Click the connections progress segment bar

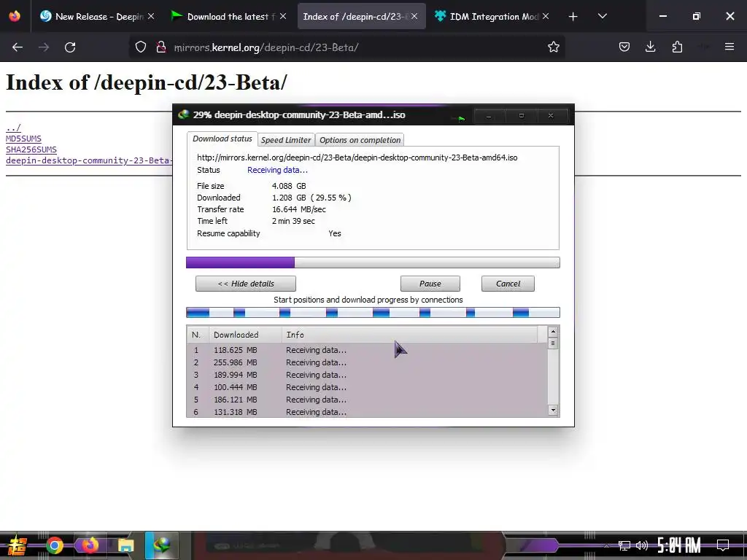(x=373, y=312)
